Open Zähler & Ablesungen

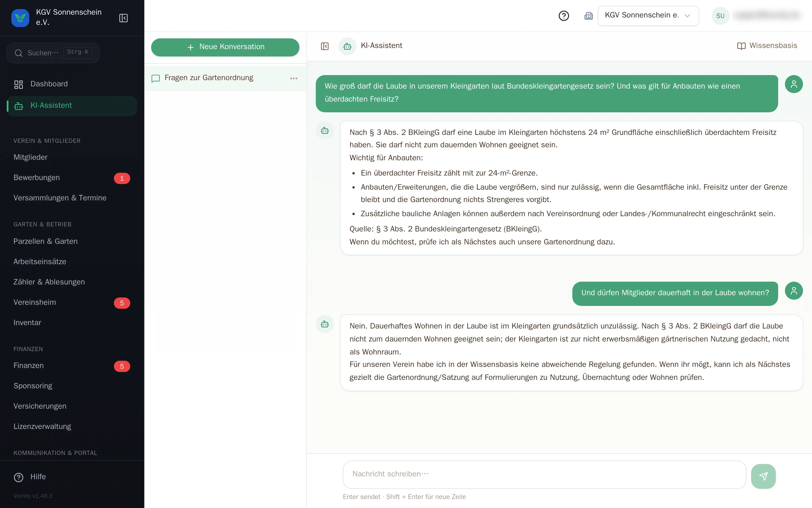click(72, 282)
